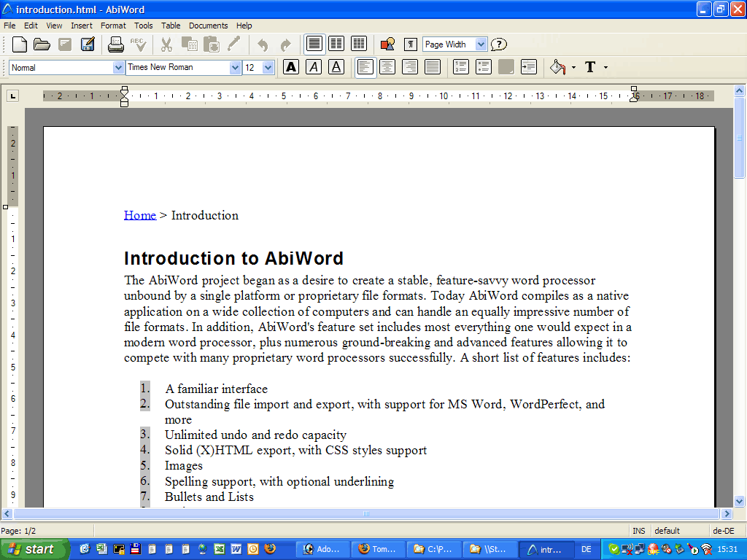Screen dimensions: 747x560
Task: Switch to Ado... taskbar window
Action: [322, 549]
